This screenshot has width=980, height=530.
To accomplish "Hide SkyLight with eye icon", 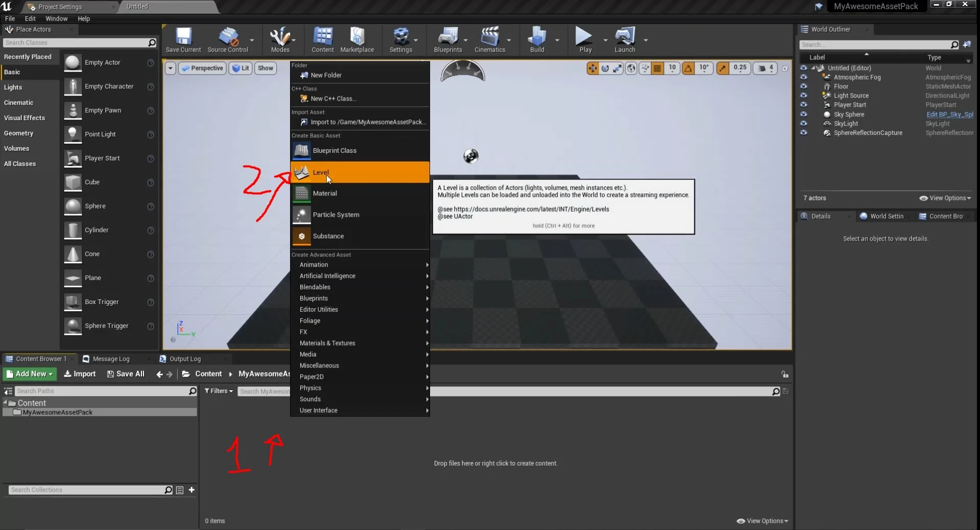I will 803,124.
